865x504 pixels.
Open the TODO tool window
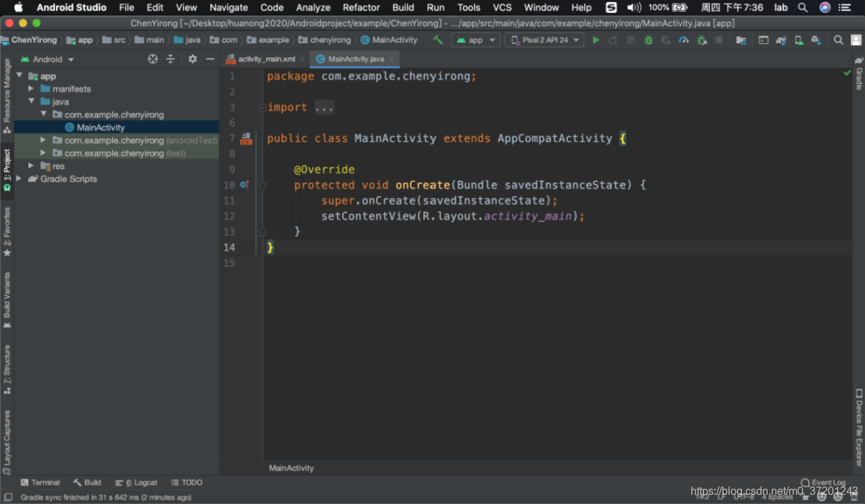coord(187,482)
